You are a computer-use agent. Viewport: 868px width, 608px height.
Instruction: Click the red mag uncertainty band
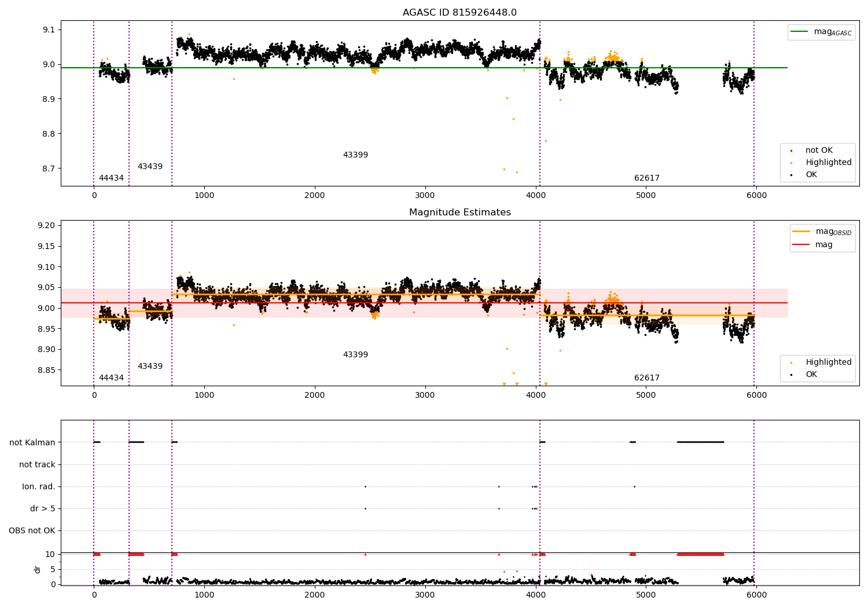(424, 303)
